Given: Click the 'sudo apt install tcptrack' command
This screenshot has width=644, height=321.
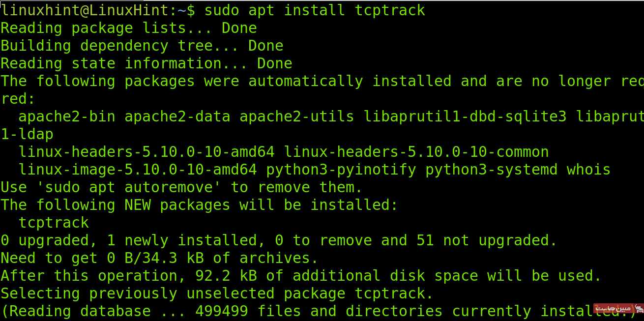Looking at the screenshot, I should [315, 10].
